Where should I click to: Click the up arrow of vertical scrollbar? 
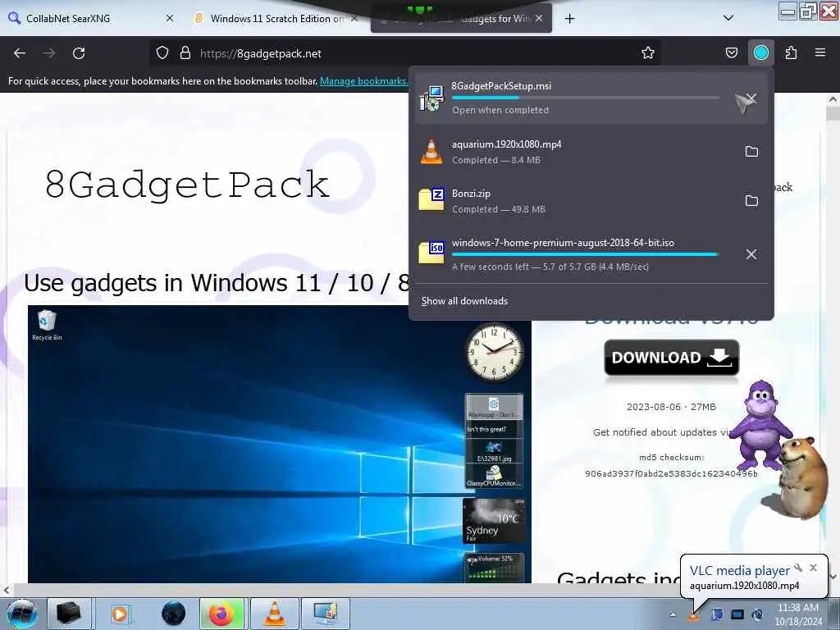(833, 99)
